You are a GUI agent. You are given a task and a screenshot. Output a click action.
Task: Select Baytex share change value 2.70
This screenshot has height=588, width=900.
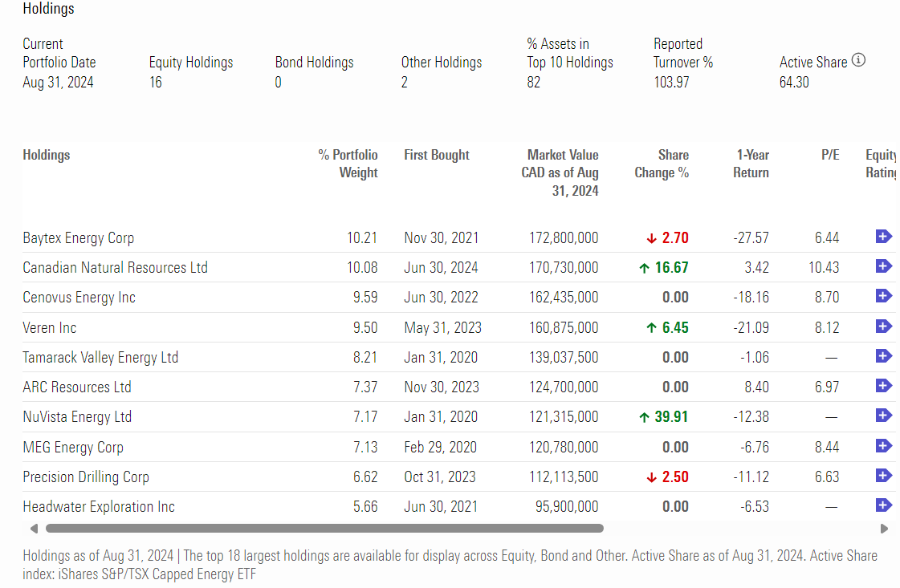tap(675, 238)
